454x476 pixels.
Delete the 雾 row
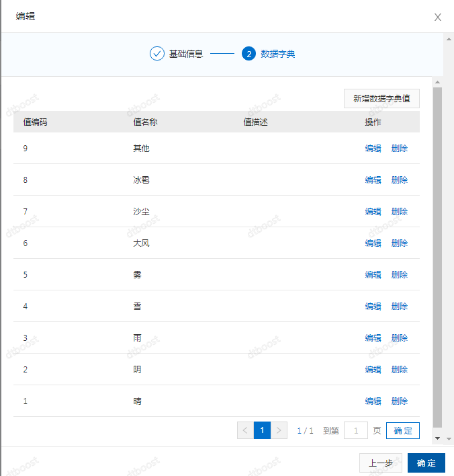(399, 275)
